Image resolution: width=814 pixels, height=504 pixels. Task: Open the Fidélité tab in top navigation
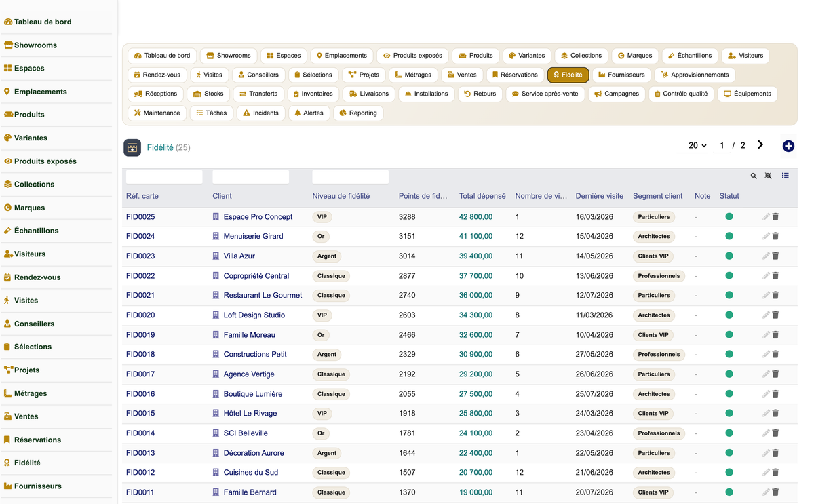[568, 75]
